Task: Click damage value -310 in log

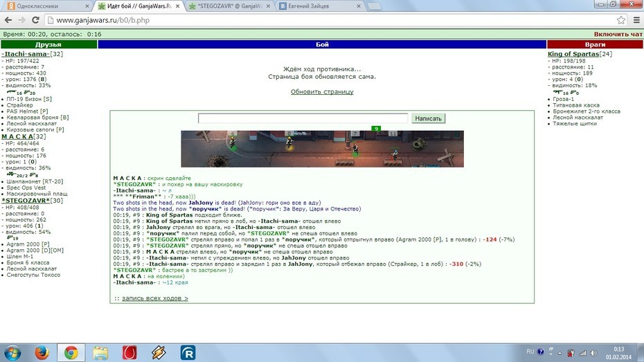Action: (x=457, y=264)
